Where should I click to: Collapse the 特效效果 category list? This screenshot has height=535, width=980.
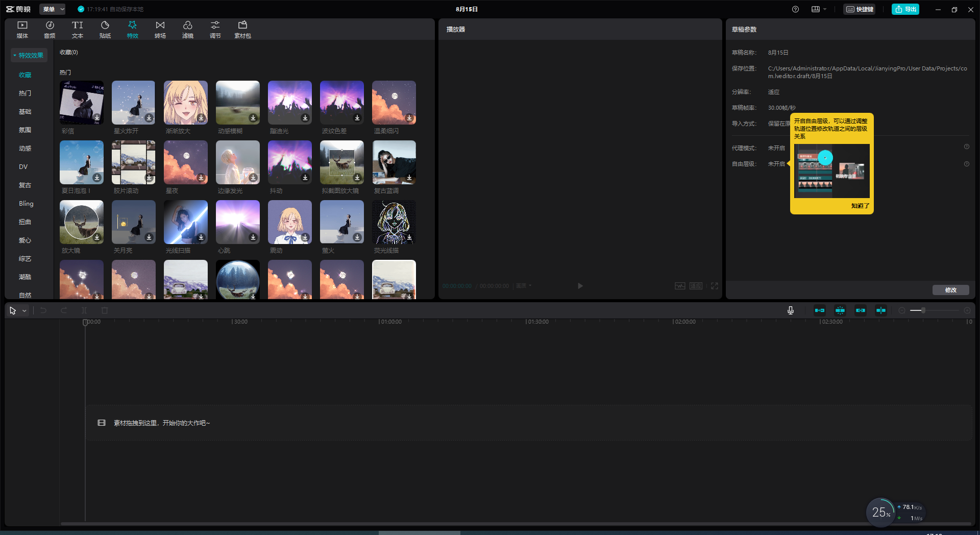29,55
